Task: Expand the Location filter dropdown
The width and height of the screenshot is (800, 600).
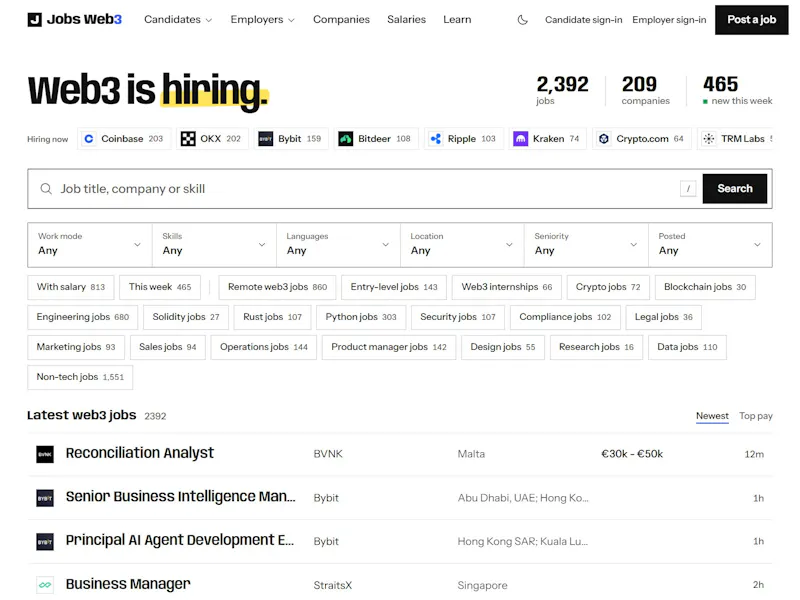Action: pyautogui.click(x=462, y=245)
